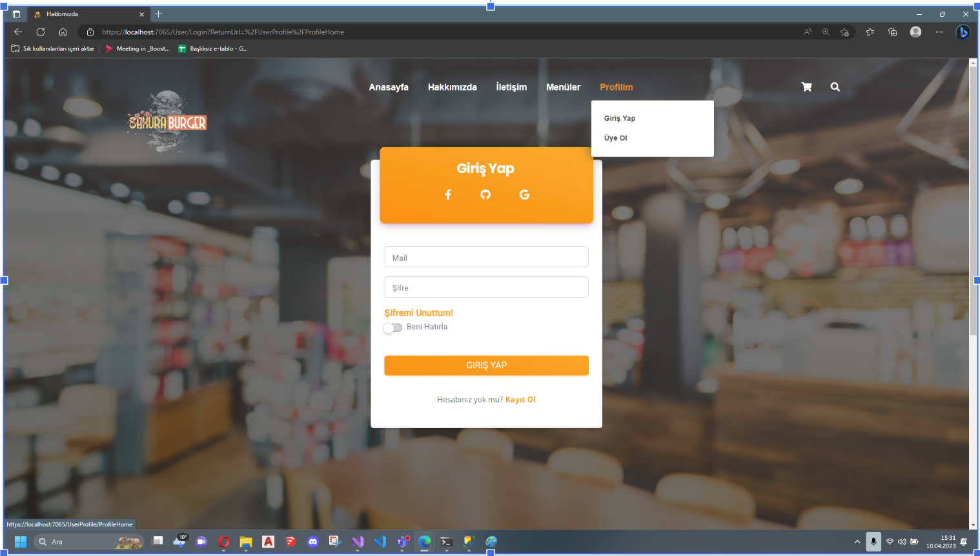Expand hidden icons in the system tray
This screenshot has width=980, height=556.
(x=857, y=542)
